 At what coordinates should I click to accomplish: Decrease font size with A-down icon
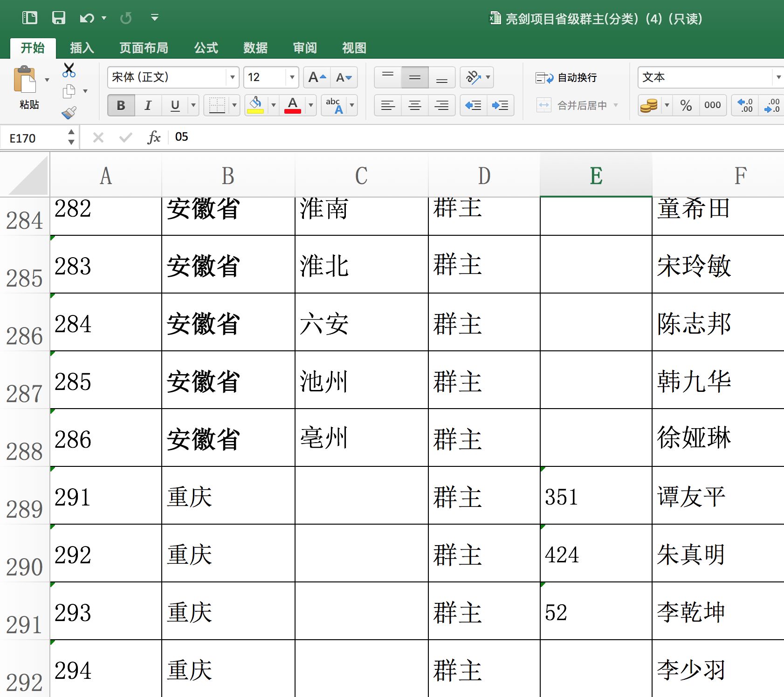(x=344, y=77)
